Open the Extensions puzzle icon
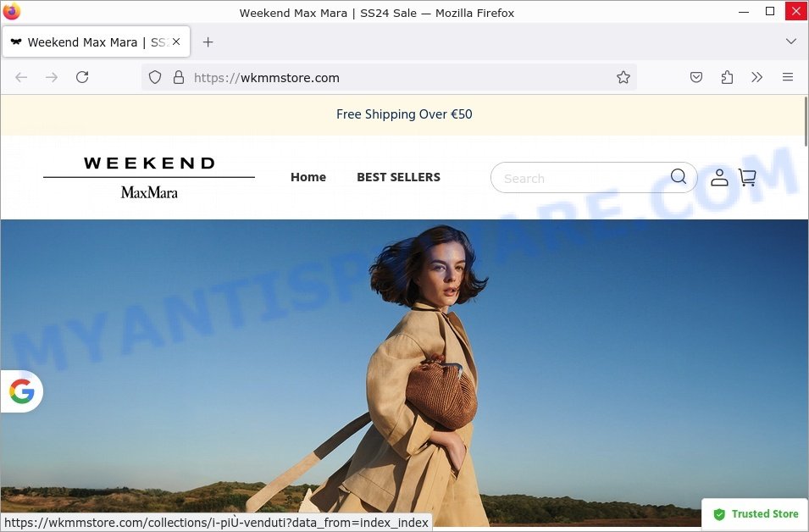Image resolution: width=809 pixels, height=532 pixels. click(727, 77)
